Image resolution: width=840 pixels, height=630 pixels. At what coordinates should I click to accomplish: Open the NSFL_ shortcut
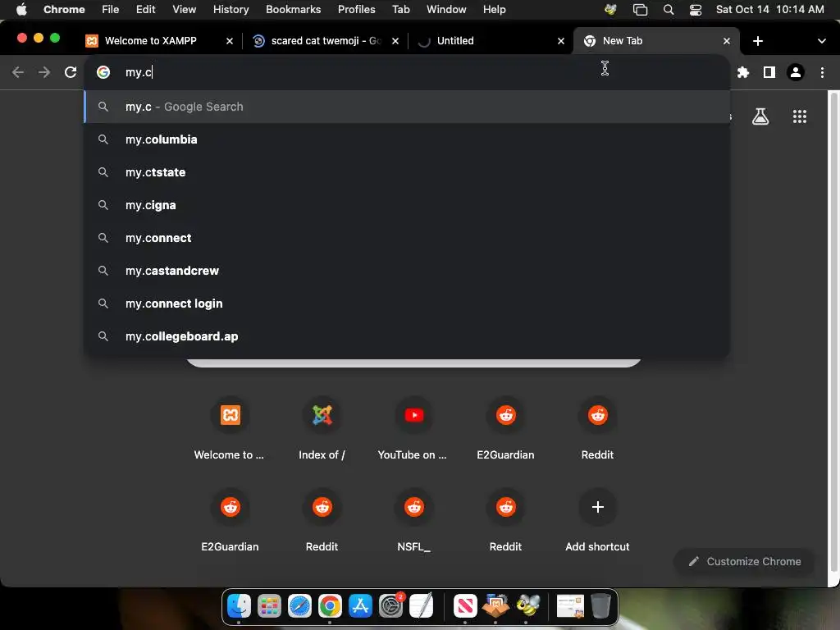[413, 521]
